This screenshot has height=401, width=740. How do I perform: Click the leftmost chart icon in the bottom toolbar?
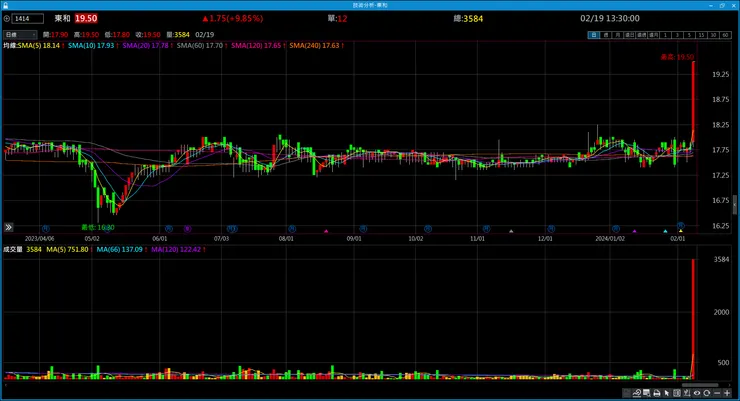point(627,393)
